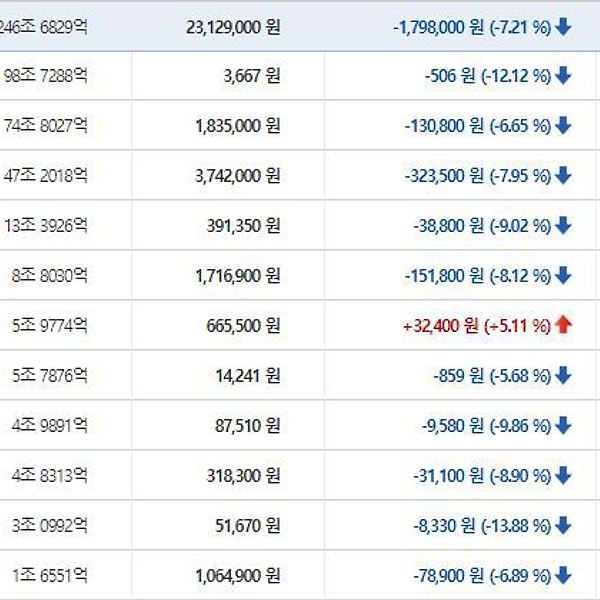The width and height of the screenshot is (600, 600).
Task: Click the down arrow beside -6.65 %
Action: point(563,126)
